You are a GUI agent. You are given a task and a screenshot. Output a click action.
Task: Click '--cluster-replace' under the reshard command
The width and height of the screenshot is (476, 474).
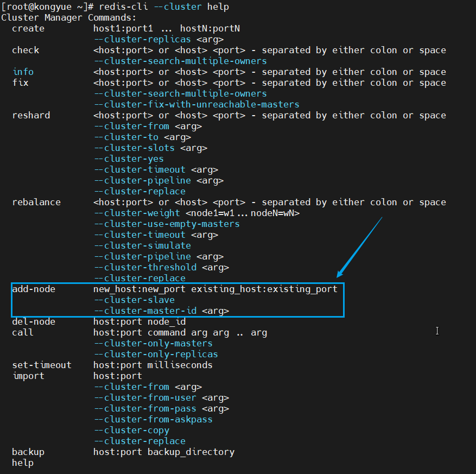point(139,191)
